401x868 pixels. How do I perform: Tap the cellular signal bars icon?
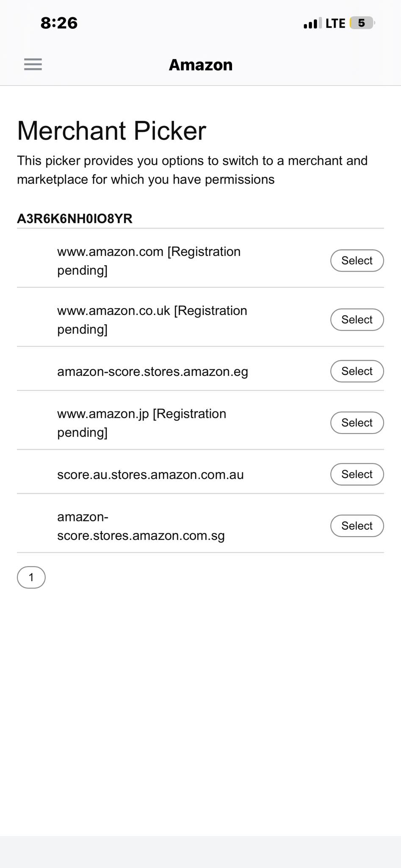coord(313,23)
